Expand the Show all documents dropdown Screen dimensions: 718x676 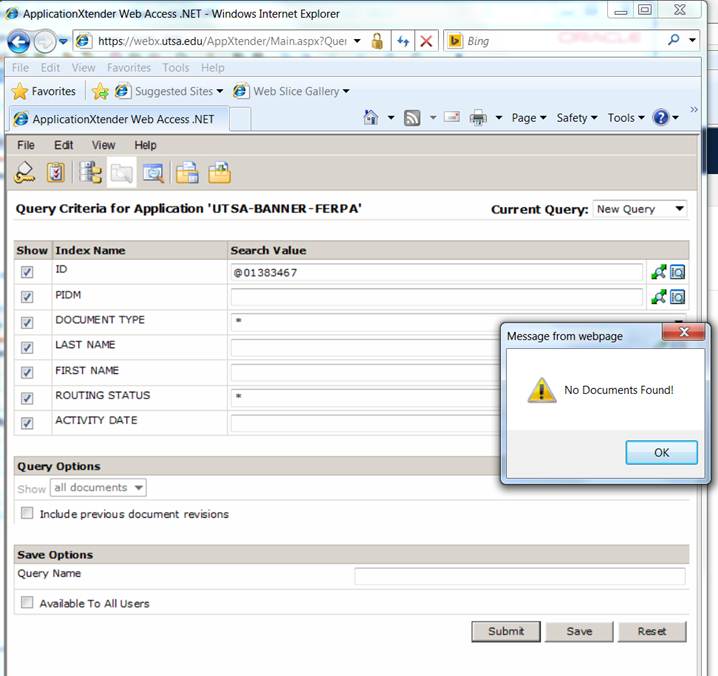(x=98, y=488)
